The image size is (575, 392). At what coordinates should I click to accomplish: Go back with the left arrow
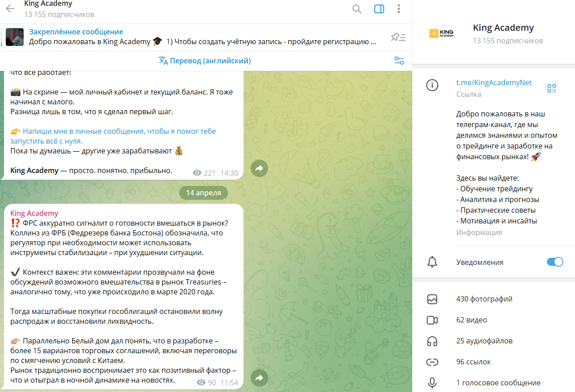click(x=10, y=9)
